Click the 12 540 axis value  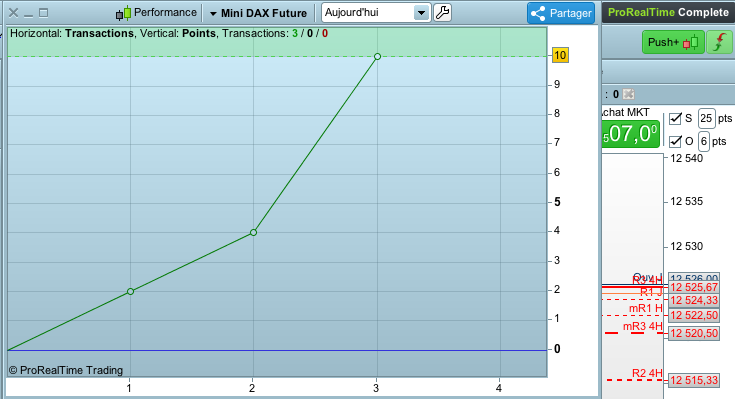coord(686,158)
